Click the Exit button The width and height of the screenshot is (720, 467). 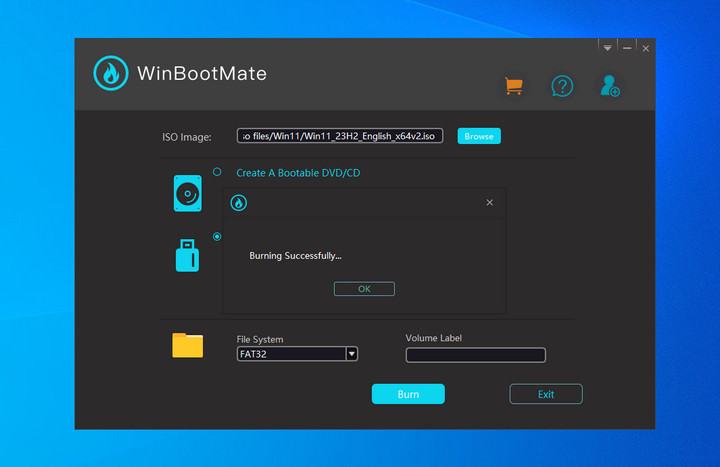coord(545,394)
